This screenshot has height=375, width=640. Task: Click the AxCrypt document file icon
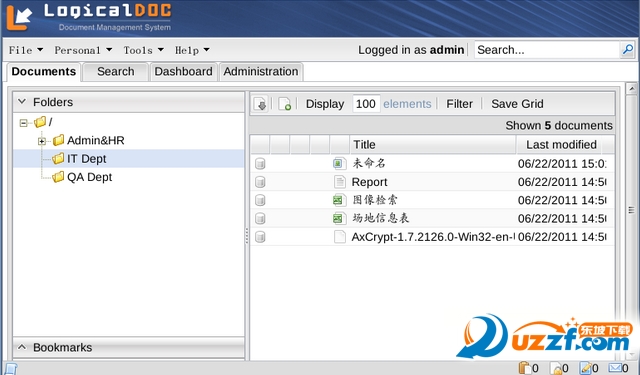(x=340, y=237)
